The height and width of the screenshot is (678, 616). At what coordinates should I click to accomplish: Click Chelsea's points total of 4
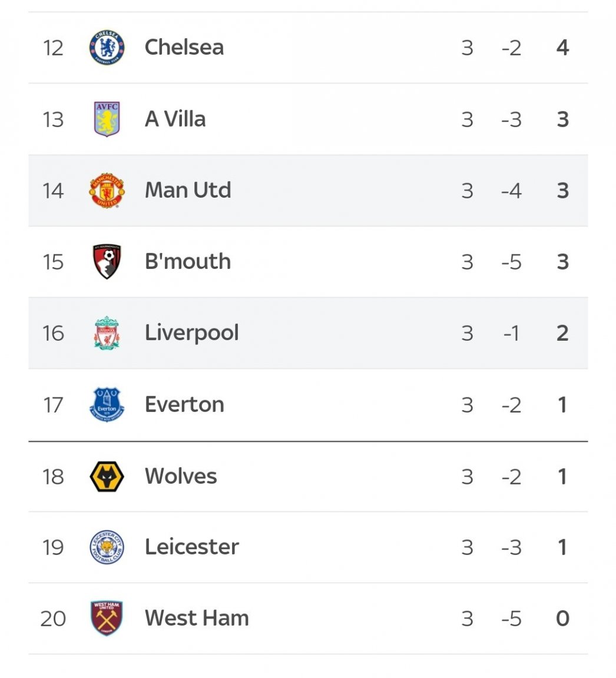pos(562,48)
